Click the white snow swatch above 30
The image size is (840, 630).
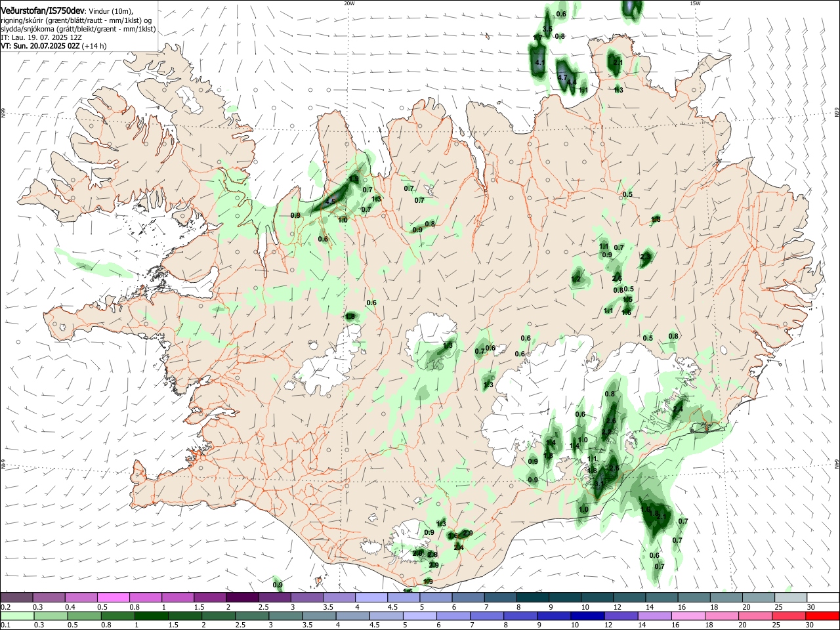(x=822, y=597)
